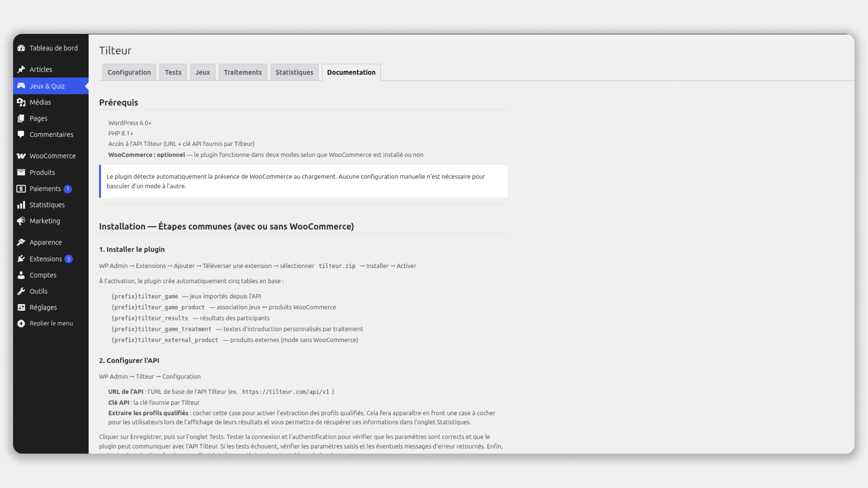Open the Configuration tab
This screenshot has height=488, width=868.
[x=129, y=72]
